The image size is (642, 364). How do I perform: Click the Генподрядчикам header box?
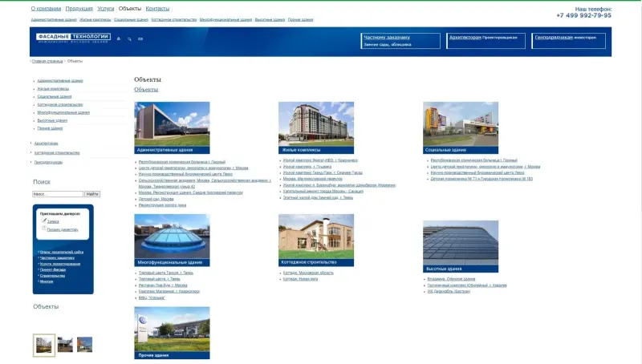[568, 41]
